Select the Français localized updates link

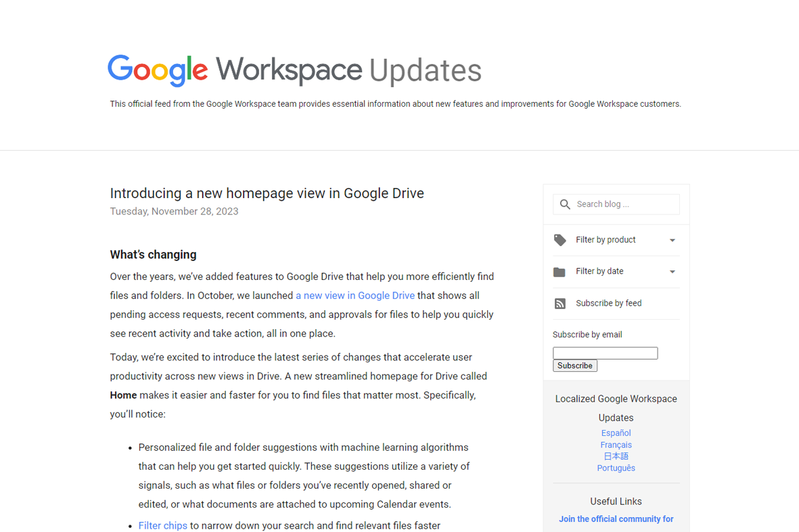pos(616,444)
